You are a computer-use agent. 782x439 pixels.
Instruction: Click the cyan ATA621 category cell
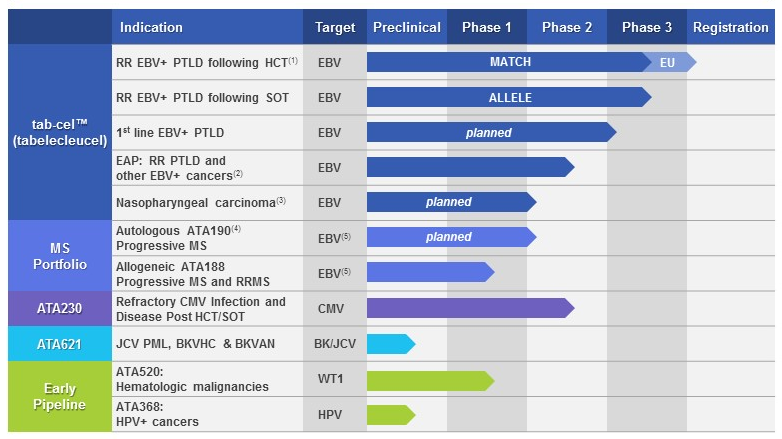pyautogui.click(x=60, y=344)
